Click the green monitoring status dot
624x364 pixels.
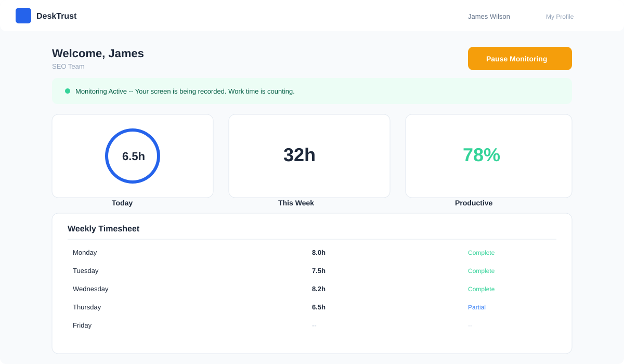click(x=68, y=91)
